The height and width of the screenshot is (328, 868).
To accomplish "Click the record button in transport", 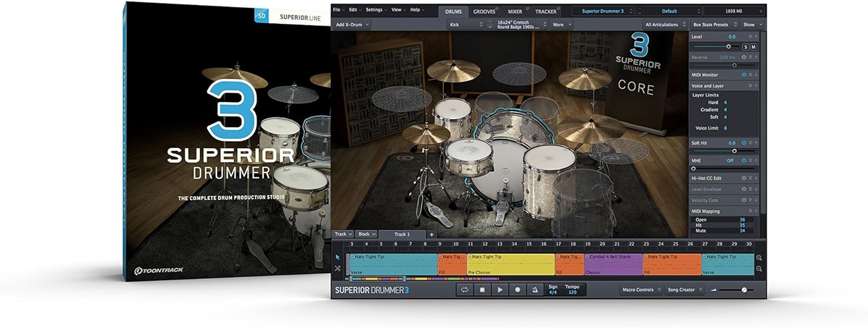I will pyautogui.click(x=518, y=290).
